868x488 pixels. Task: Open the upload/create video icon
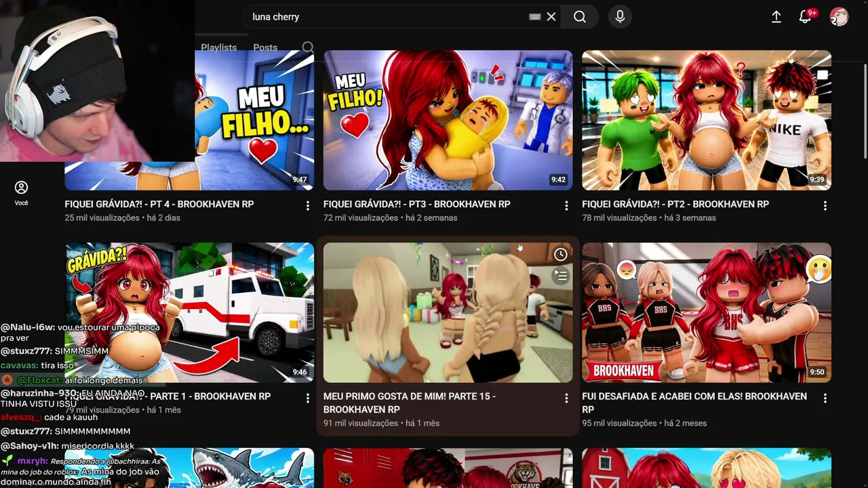coord(776,17)
